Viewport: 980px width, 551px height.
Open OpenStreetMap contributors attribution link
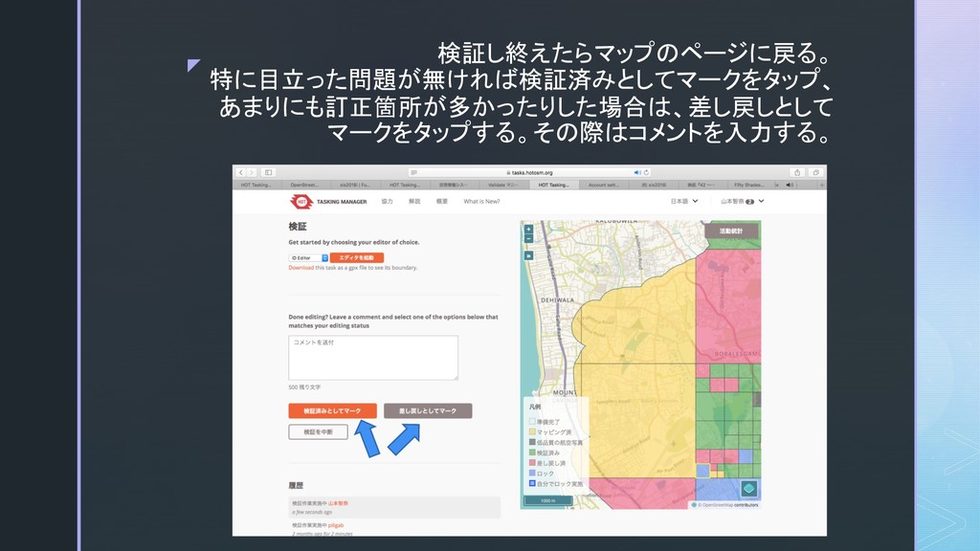[728, 505]
